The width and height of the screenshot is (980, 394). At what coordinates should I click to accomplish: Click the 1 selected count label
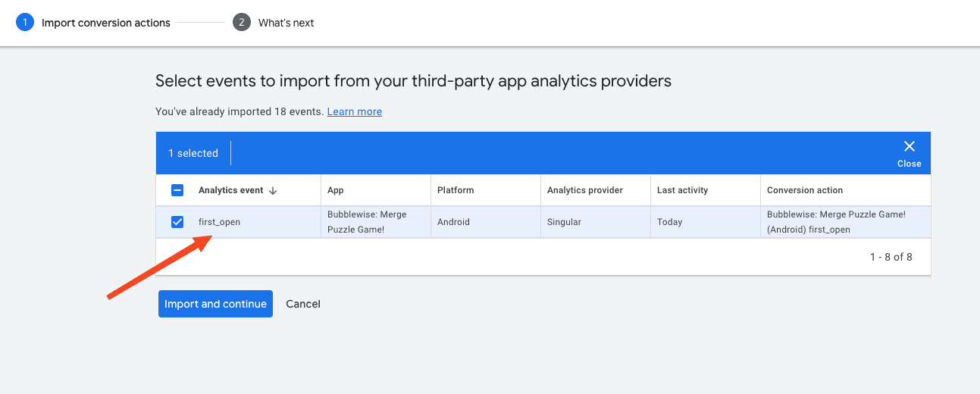193,153
